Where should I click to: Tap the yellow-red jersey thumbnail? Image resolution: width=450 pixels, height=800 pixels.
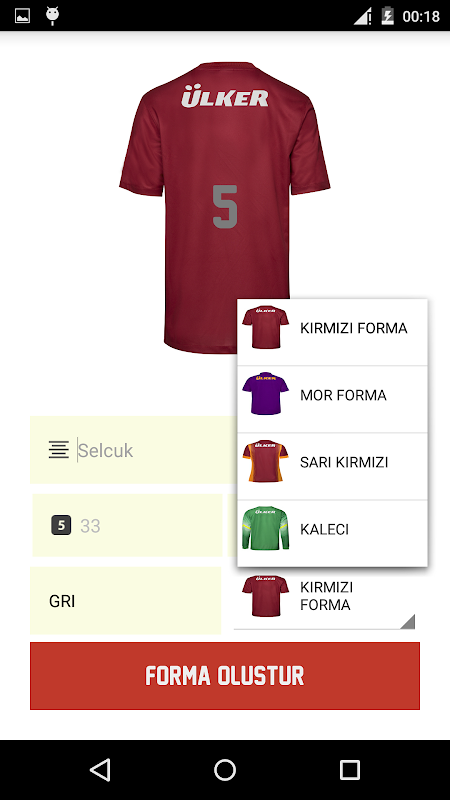[x=265, y=461]
